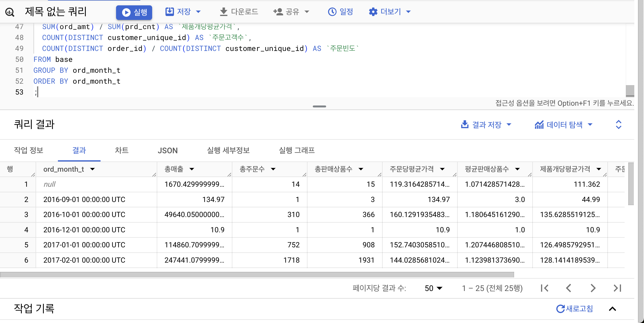This screenshot has height=323, width=644.
Task: Switch to the JSON tab
Action: pyautogui.click(x=167, y=150)
